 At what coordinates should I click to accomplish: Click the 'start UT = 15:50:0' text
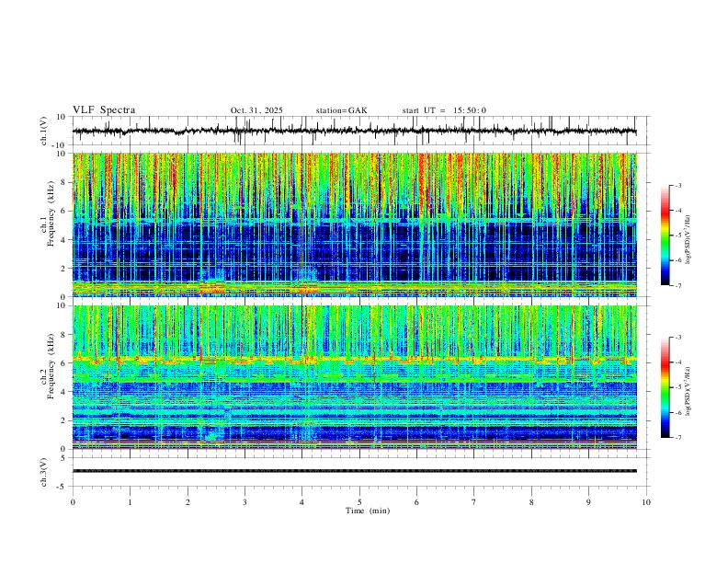click(x=444, y=110)
